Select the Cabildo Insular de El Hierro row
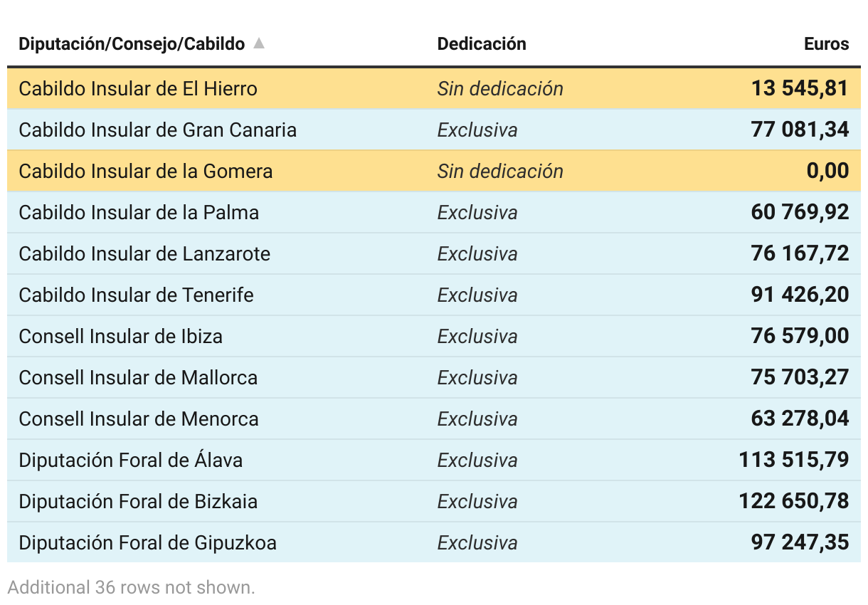This screenshot has height=605, width=868. [434, 88]
